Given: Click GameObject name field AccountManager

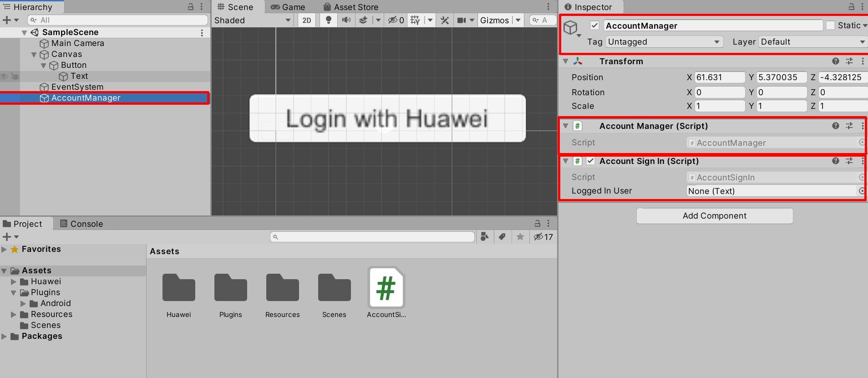Looking at the screenshot, I should coord(713,26).
